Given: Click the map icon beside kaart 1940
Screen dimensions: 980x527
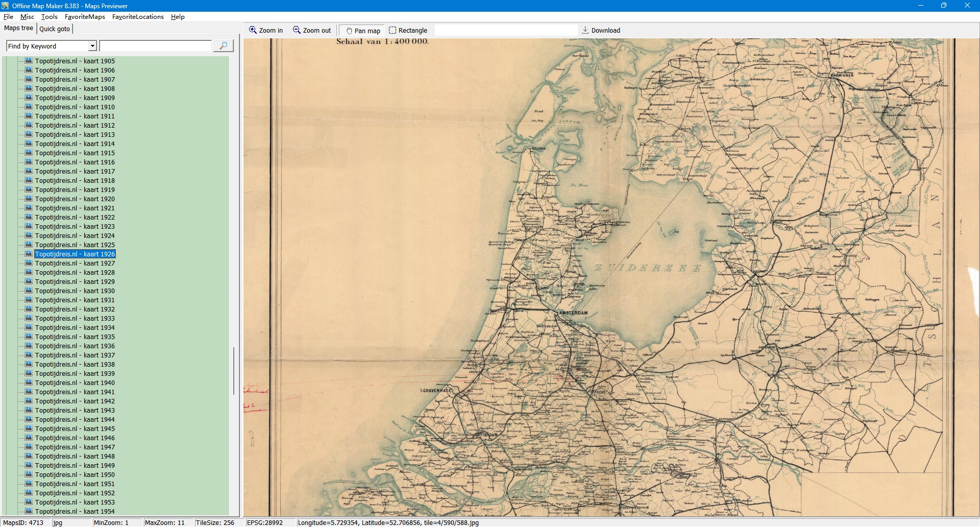Looking at the screenshot, I should coord(29,383).
